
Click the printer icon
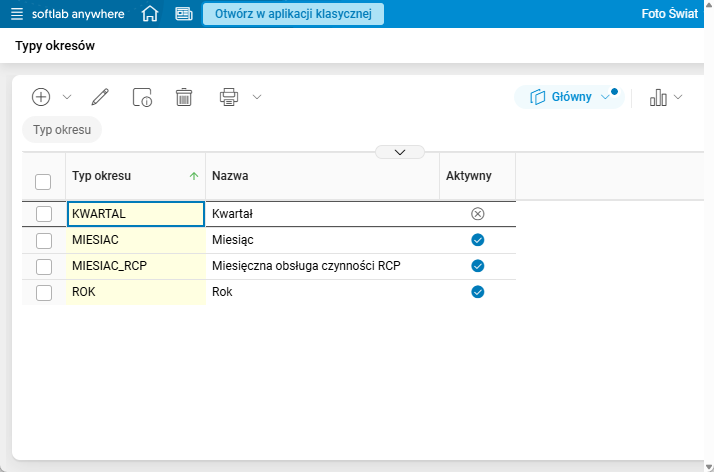tap(229, 97)
